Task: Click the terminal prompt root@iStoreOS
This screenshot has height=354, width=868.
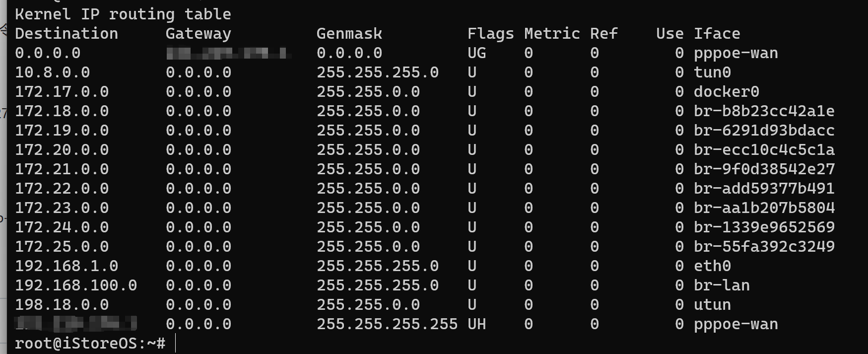Action: coord(90,343)
